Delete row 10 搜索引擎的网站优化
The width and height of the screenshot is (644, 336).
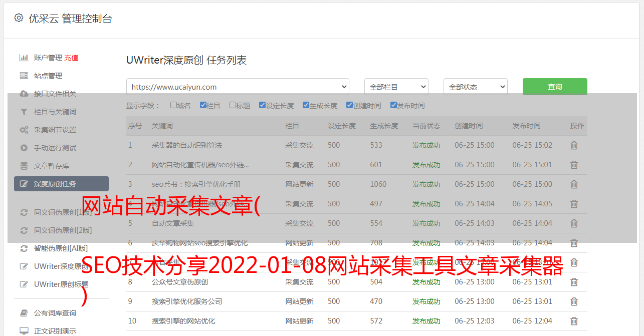tap(574, 321)
